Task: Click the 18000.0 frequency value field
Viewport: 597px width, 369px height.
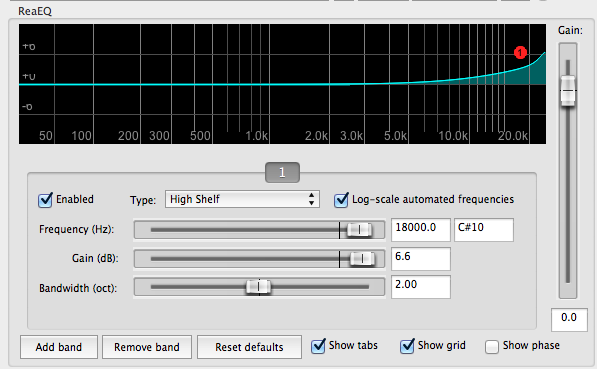Action: click(x=421, y=230)
